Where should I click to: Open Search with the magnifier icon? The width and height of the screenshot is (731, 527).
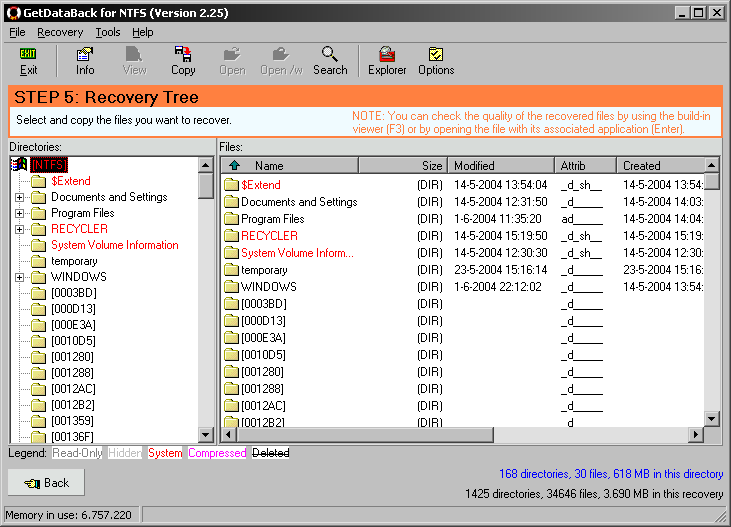pyautogui.click(x=330, y=60)
